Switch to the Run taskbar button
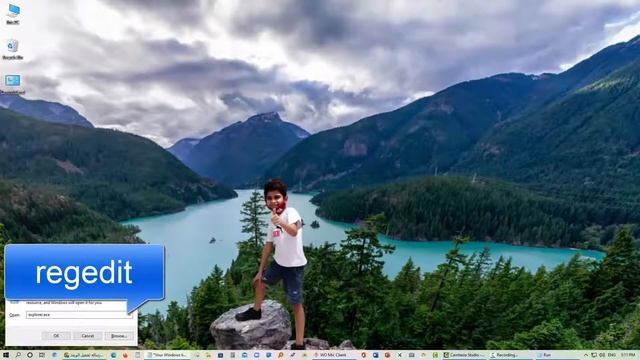Screen dimensions: 640x360 pyautogui.click(x=557, y=355)
